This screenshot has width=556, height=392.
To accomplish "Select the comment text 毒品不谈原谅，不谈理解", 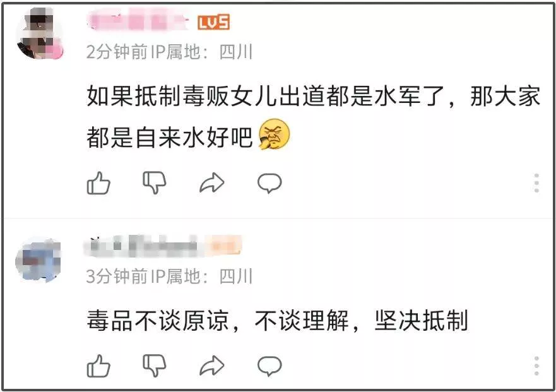I will [218, 320].
